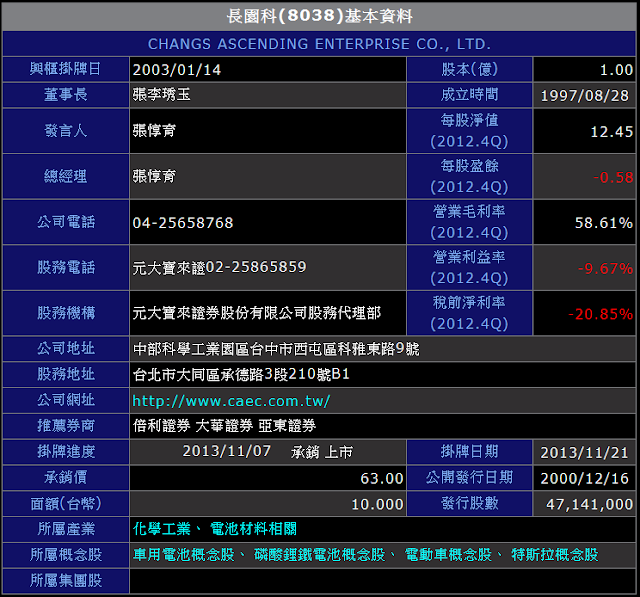Viewport: 640px width, 597px height.
Task: Click the 所屬產業 label
Action: (x=66, y=529)
